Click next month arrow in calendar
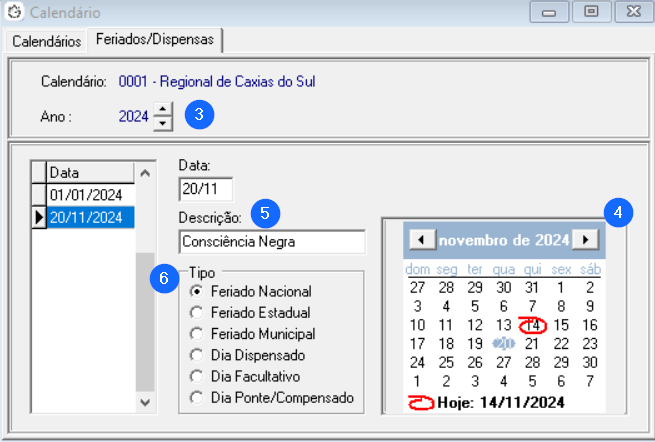 point(587,240)
